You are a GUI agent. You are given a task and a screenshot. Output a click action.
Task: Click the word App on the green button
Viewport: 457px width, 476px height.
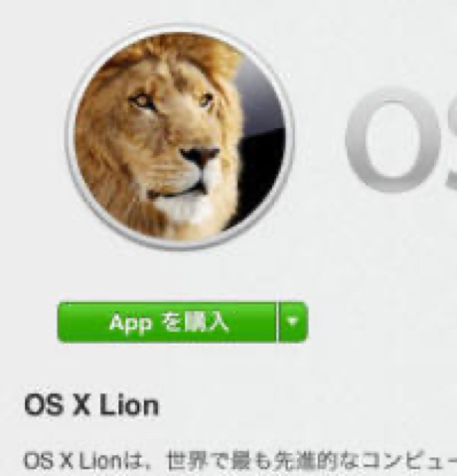coord(130,323)
